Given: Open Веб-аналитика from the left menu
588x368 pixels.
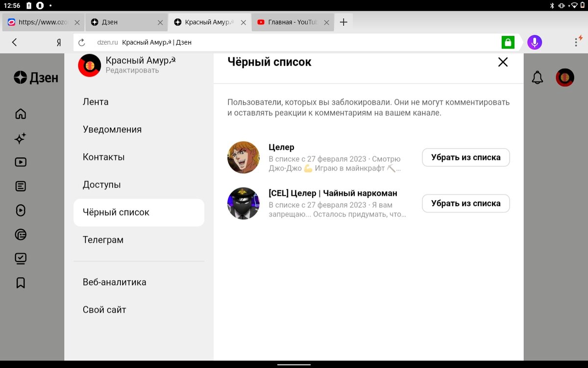Looking at the screenshot, I should click(x=114, y=282).
